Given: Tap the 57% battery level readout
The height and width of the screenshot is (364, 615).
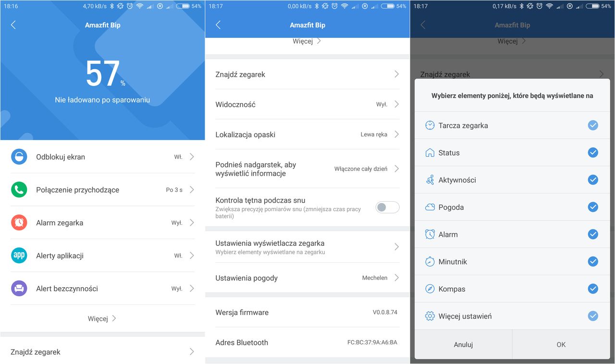Looking at the screenshot, I should click(x=105, y=74).
